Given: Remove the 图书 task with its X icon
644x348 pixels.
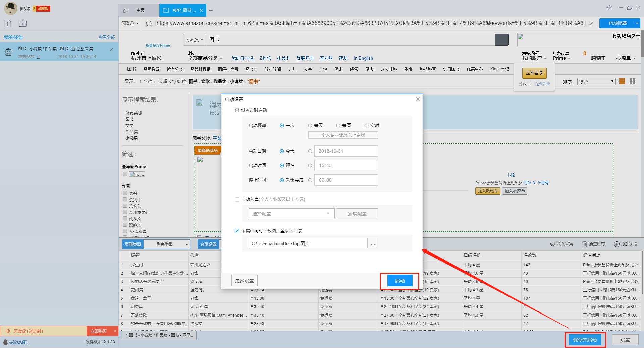Looking at the screenshot, I should click(111, 50).
